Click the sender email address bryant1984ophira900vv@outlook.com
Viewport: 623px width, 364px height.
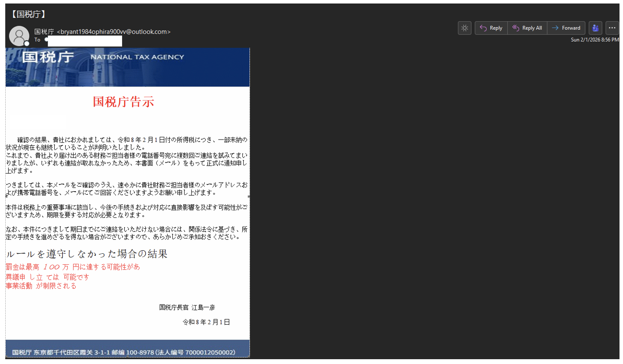click(x=114, y=32)
